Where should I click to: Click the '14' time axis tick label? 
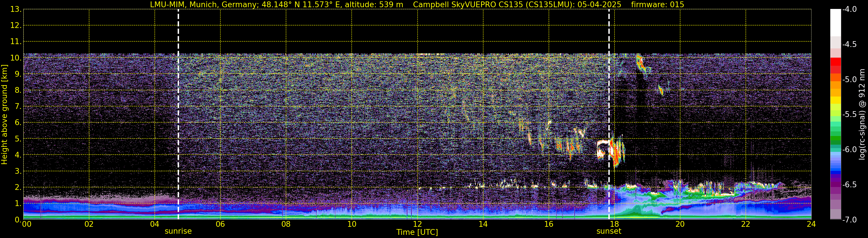click(x=483, y=224)
